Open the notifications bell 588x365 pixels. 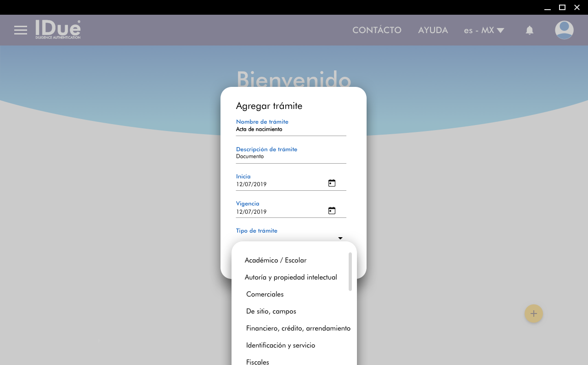pyautogui.click(x=529, y=30)
